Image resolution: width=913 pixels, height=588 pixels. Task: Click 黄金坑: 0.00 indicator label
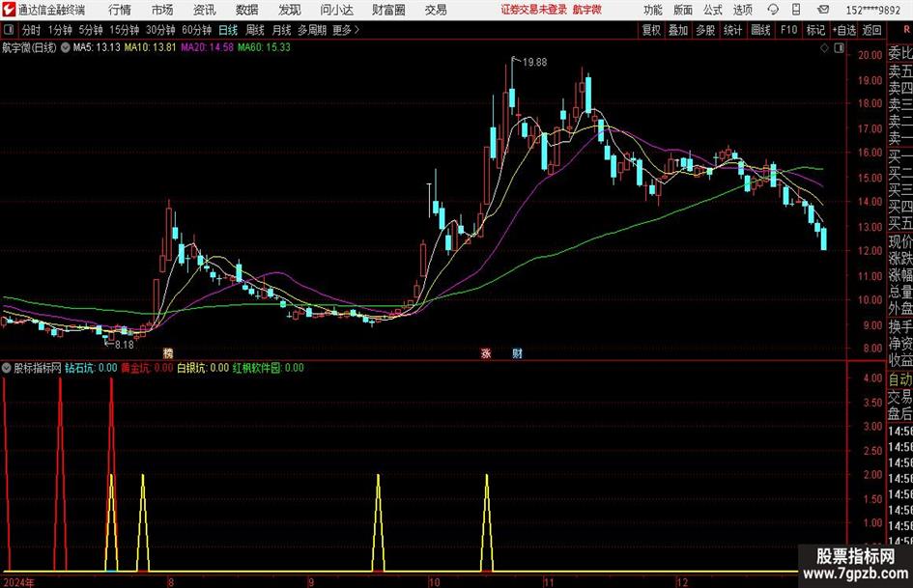pos(147,368)
